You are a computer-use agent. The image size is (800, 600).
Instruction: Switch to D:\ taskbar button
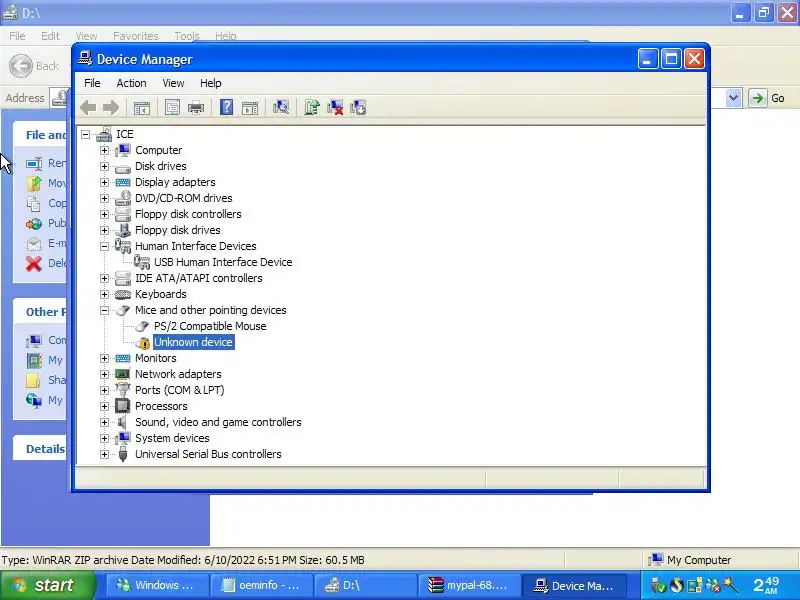(x=365, y=585)
